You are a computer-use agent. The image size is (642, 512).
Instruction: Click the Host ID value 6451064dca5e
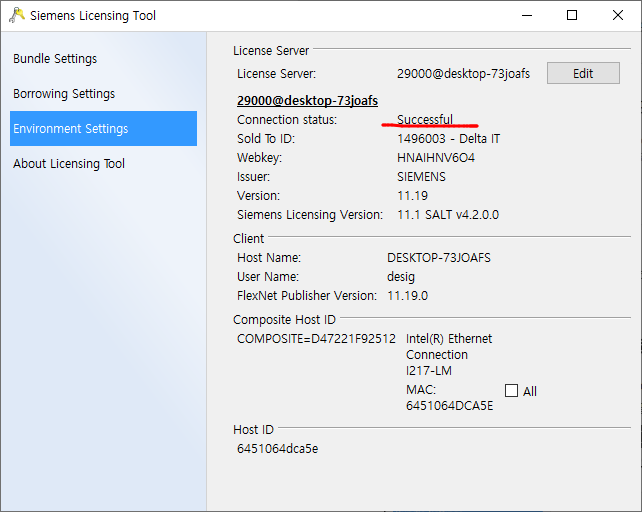pyautogui.click(x=277, y=449)
